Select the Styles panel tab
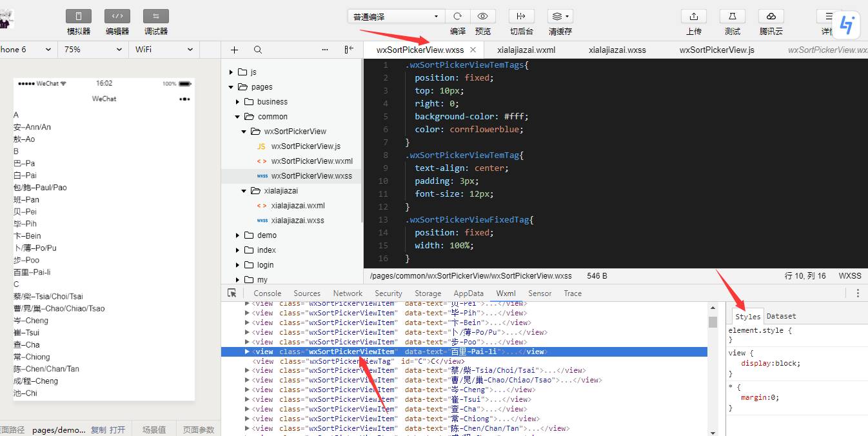Screen dimensions: 868x436 click(x=748, y=316)
